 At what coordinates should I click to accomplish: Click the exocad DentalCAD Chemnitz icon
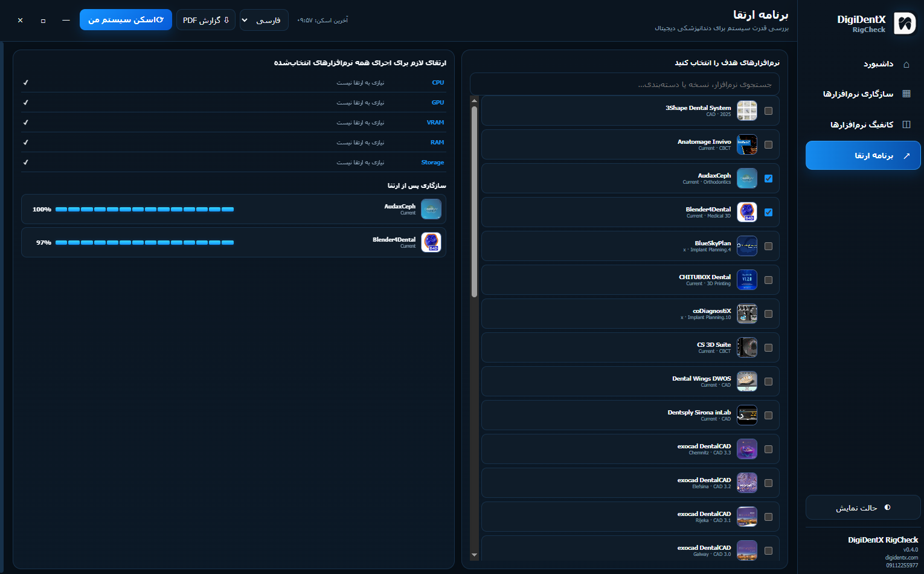(747, 449)
